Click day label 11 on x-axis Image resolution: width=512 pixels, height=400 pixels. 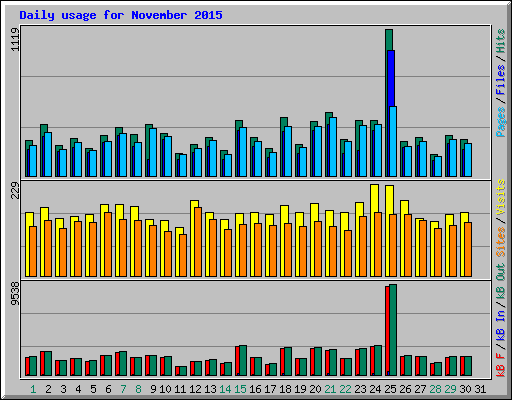tap(180, 389)
